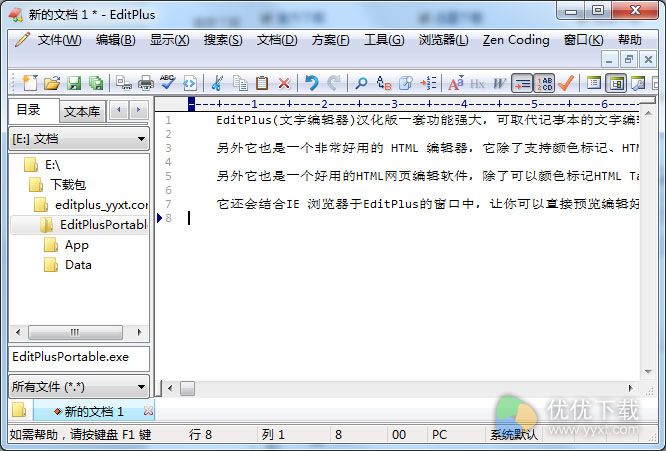Open the 帮助 menu
Viewport: 666px width, 451px height.
629,40
